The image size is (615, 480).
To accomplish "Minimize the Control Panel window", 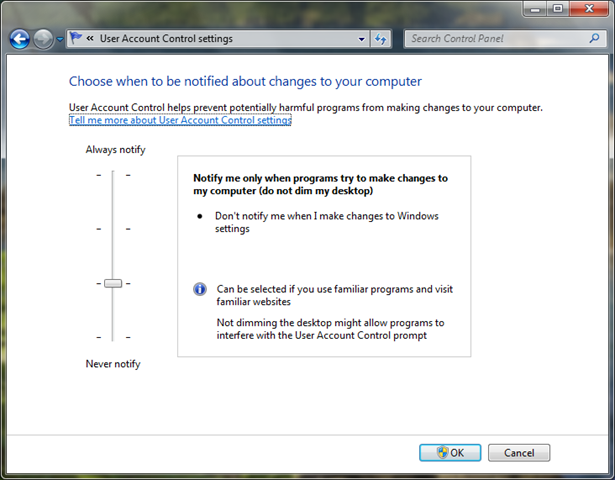I will [x=535, y=9].
